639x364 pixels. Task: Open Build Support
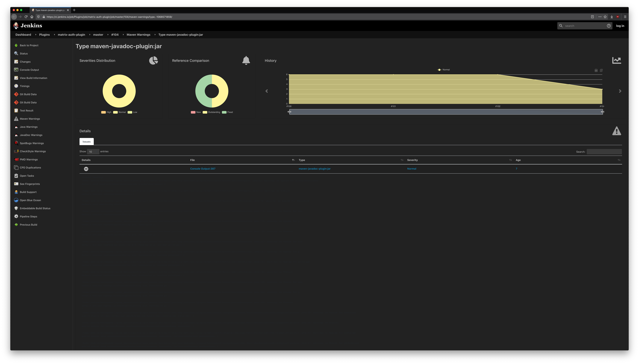pos(28,192)
